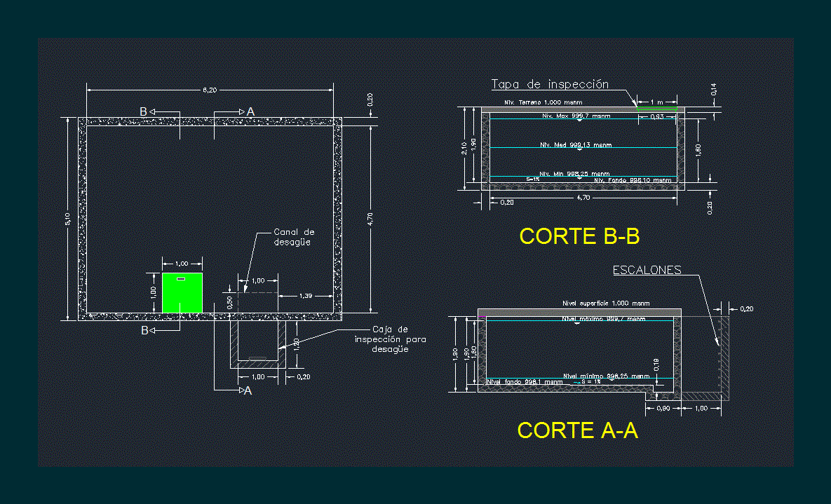Select the green inspection cover in Corte B-B
The image size is (831, 504).
656,109
